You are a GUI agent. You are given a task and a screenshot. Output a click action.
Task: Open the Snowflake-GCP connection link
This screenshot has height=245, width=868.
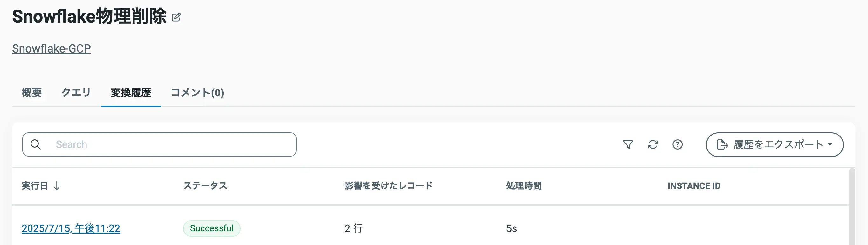(x=51, y=48)
